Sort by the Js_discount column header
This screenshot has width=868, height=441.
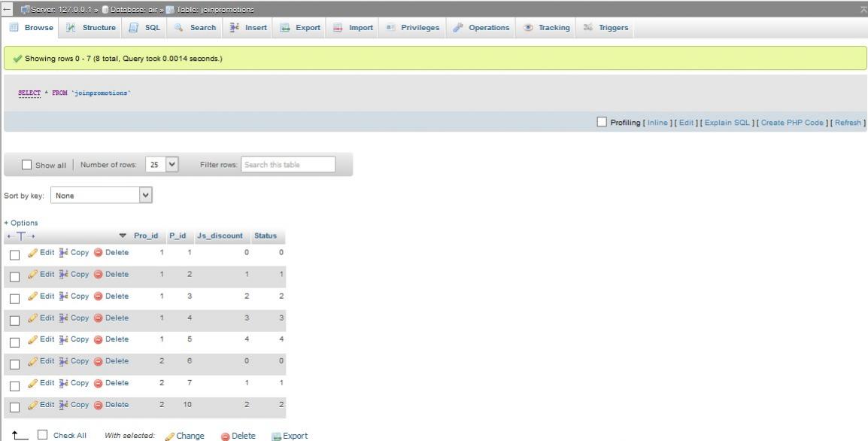click(x=220, y=236)
